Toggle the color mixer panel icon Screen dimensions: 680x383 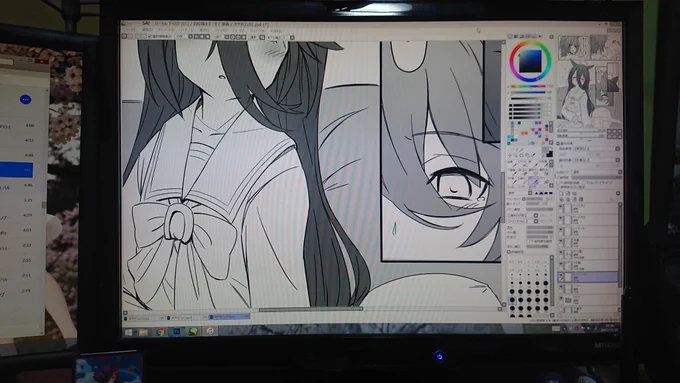527,36
